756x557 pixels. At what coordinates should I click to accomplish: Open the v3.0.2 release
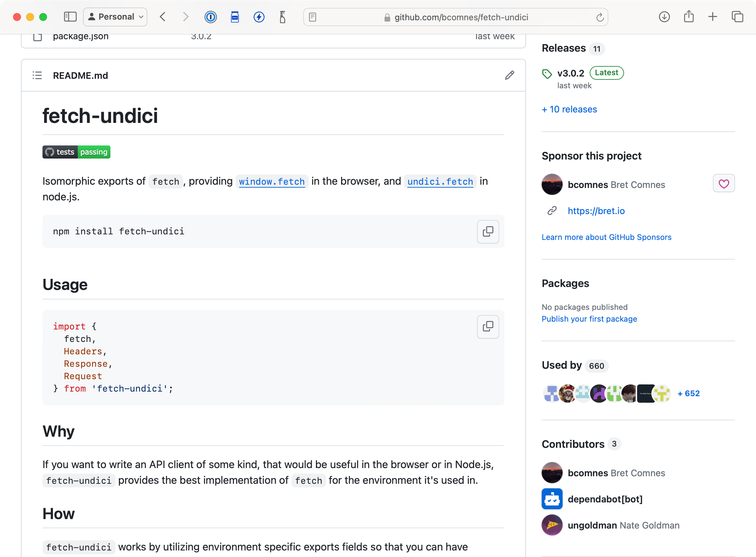point(570,73)
